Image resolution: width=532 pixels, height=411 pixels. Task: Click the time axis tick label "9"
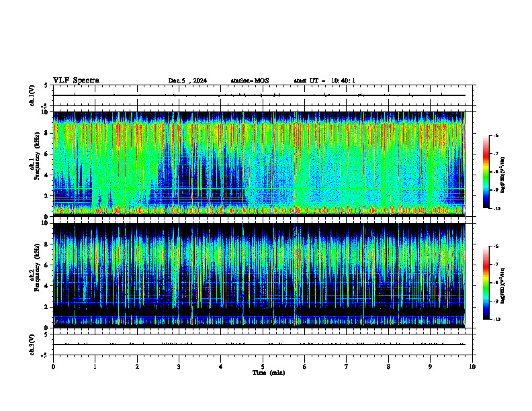pos(430,367)
